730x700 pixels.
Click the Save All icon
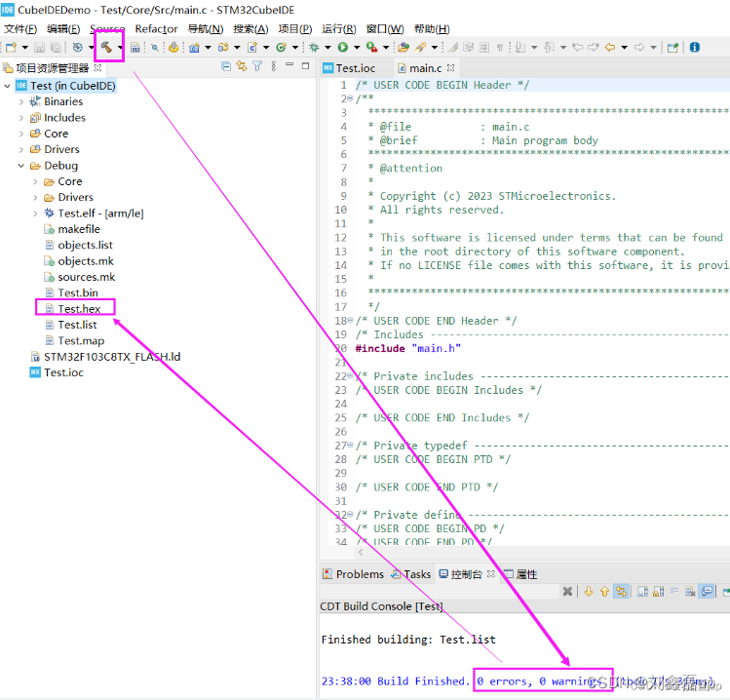(x=56, y=47)
